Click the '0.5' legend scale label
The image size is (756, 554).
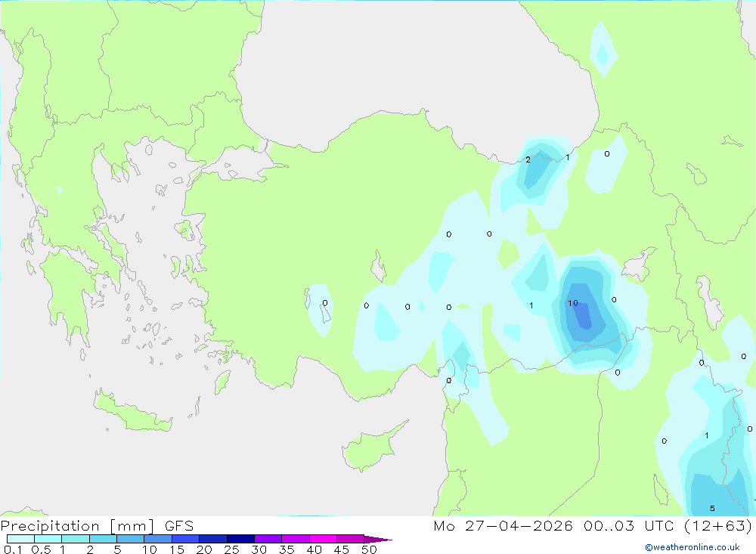pyautogui.click(x=41, y=549)
